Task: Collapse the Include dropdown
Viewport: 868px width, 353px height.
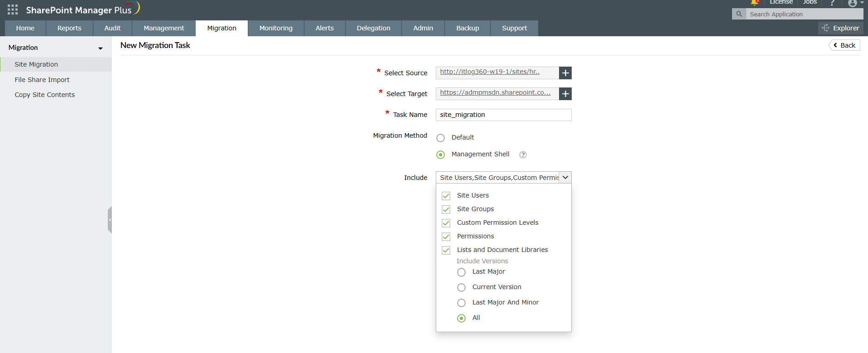Action: click(x=565, y=178)
